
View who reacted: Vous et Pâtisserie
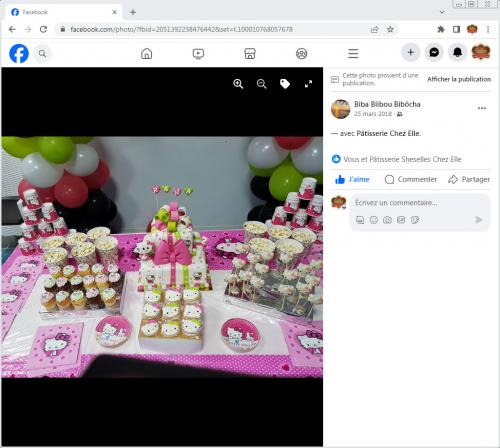402,159
